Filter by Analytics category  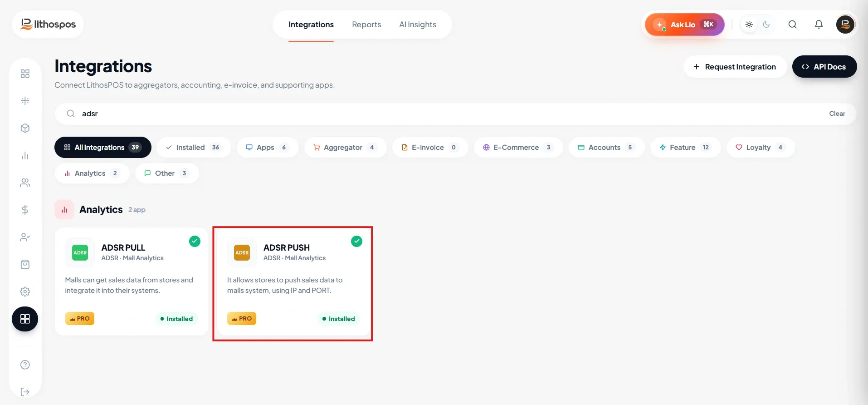[x=92, y=173]
